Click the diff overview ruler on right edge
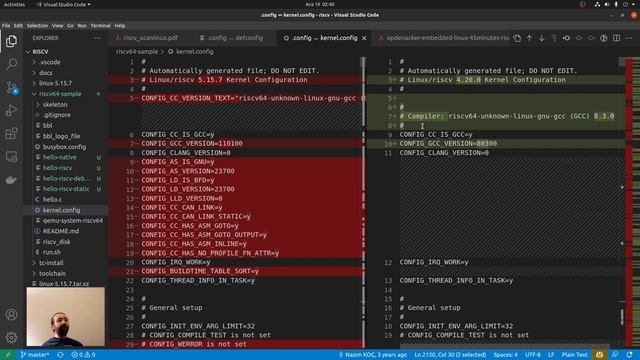The height and width of the screenshot is (360, 640). pos(633,202)
